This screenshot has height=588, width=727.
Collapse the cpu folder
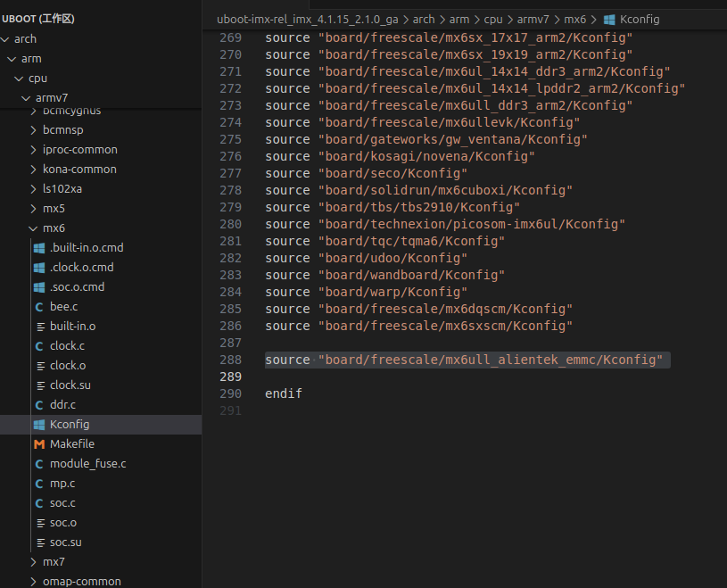pyautogui.click(x=19, y=79)
